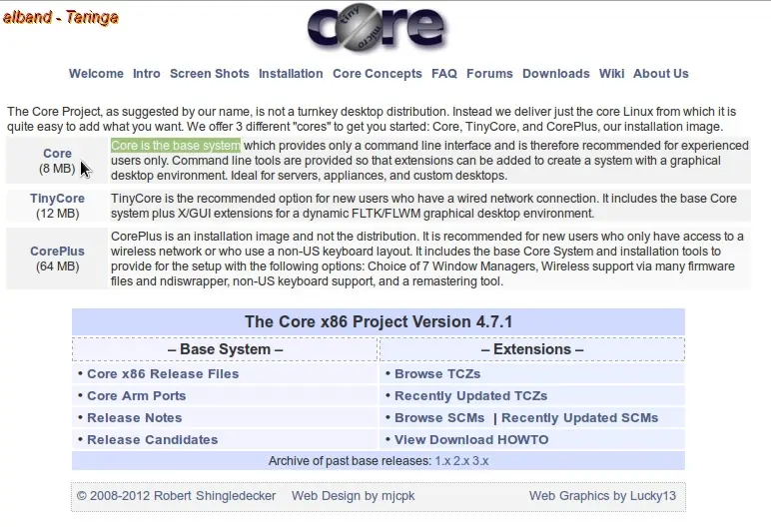771x532 pixels.
Task: Click the CorePlus description paragraph
Action: (x=427, y=259)
